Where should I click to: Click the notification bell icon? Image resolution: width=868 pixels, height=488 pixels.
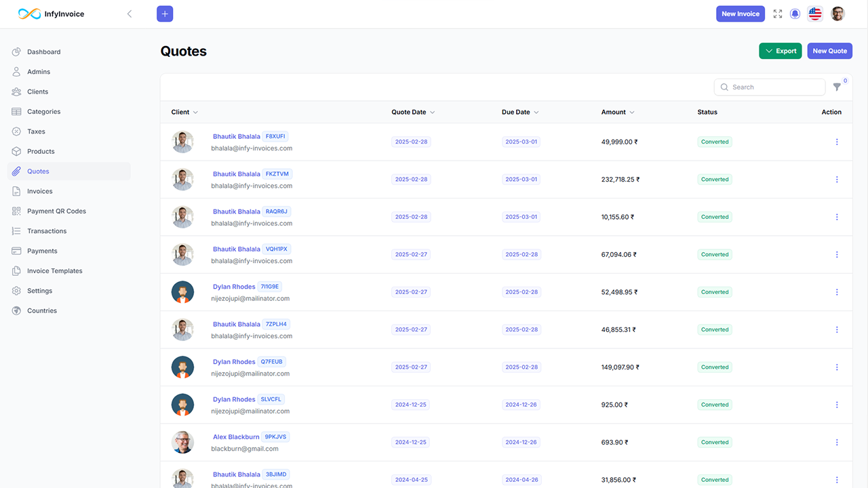[x=795, y=14]
